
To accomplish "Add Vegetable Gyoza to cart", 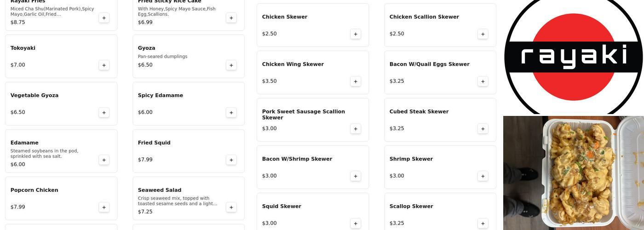I will point(104,113).
